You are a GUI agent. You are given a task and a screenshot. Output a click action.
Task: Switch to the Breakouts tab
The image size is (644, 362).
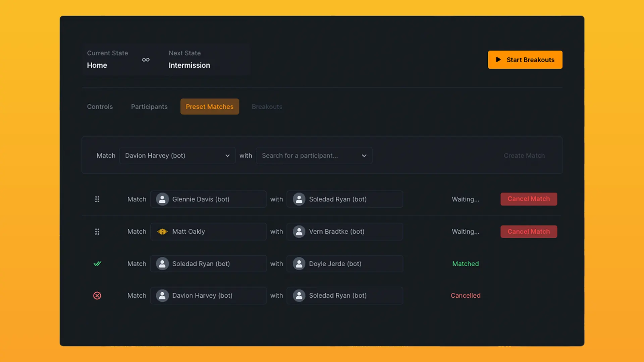click(x=267, y=106)
